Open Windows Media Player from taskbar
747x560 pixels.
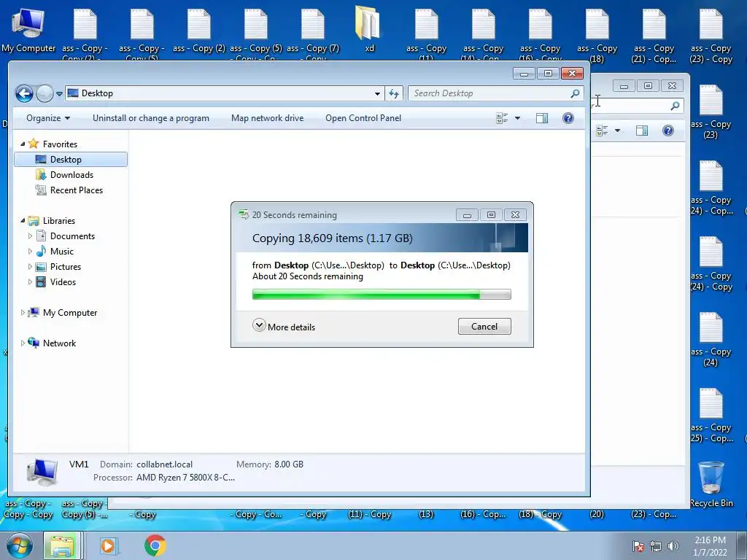[108, 545]
